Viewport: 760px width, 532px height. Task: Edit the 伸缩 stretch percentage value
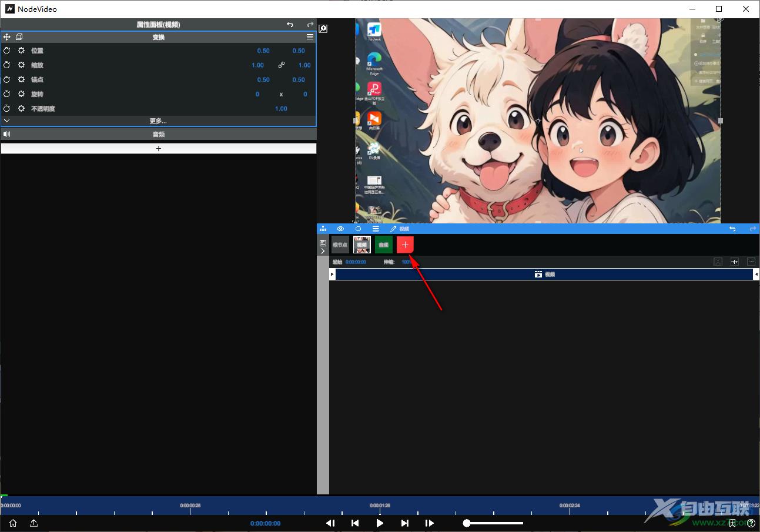pyautogui.click(x=406, y=262)
